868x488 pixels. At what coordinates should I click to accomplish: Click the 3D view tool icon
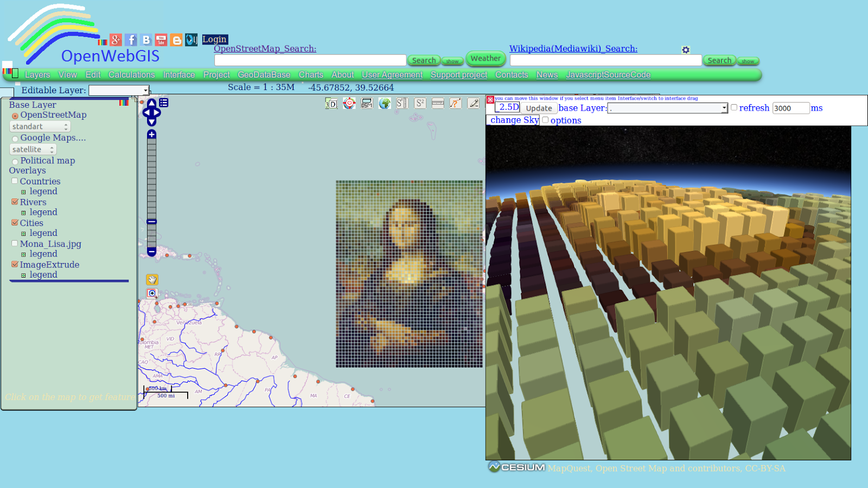point(331,104)
